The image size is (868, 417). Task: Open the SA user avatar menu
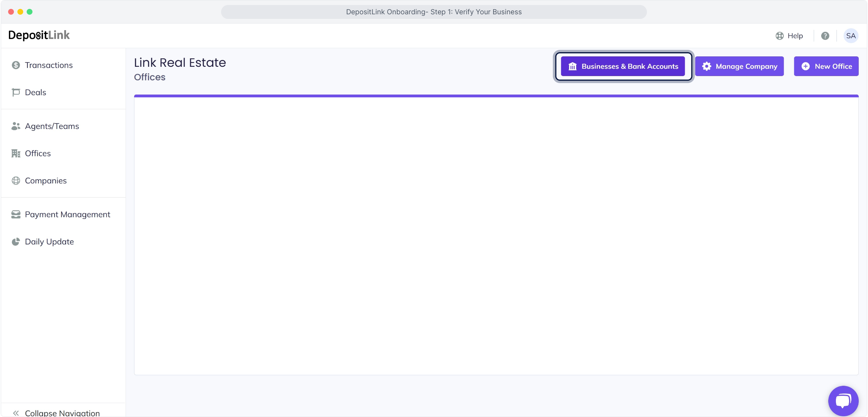[851, 36]
